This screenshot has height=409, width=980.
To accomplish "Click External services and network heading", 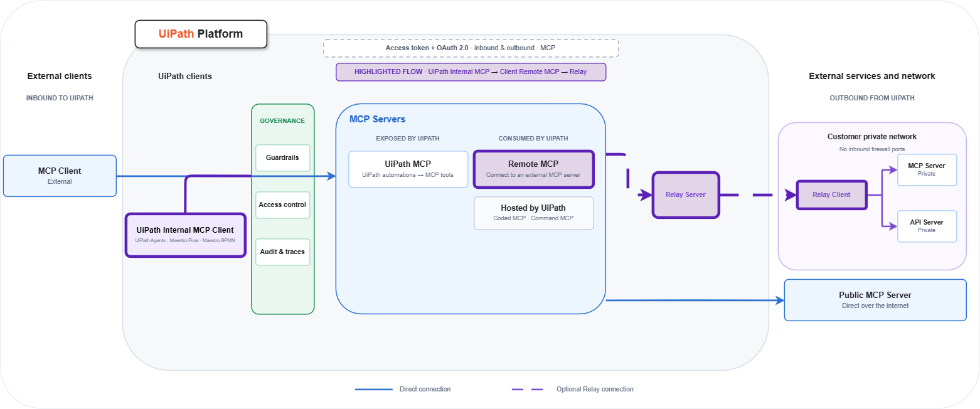I will 872,76.
